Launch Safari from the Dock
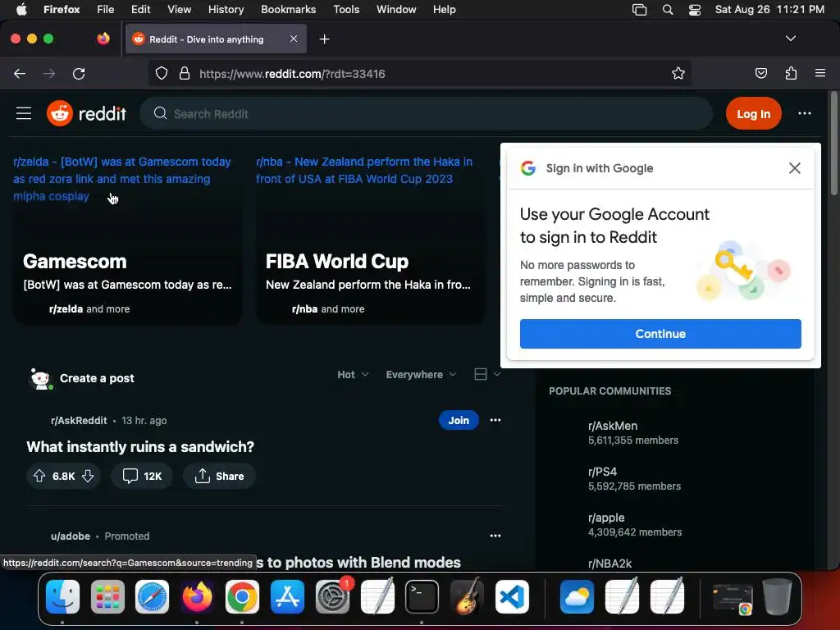Viewport: 840px width, 630px height. coord(152,597)
